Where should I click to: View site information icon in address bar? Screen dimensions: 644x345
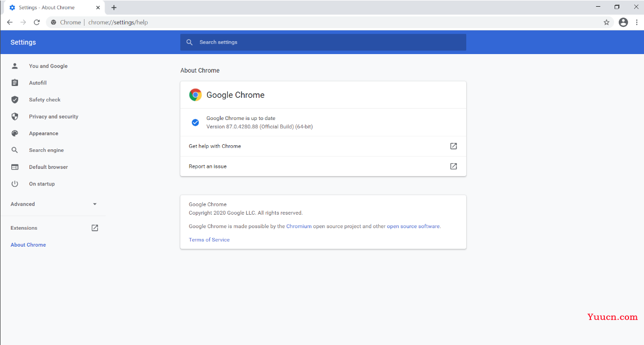(x=54, y=22)
